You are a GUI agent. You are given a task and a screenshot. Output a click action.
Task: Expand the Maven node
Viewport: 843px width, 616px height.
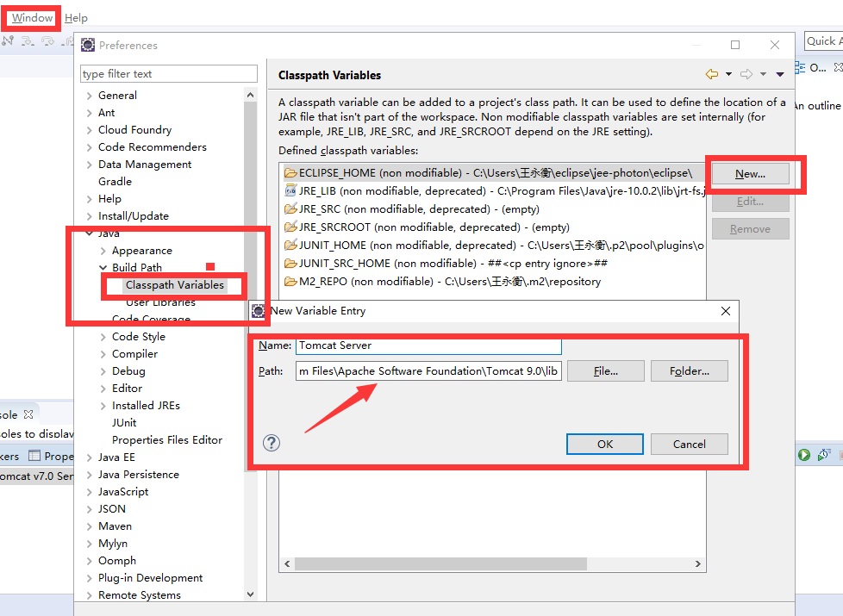pyautogui.click(x=90, y=526)
